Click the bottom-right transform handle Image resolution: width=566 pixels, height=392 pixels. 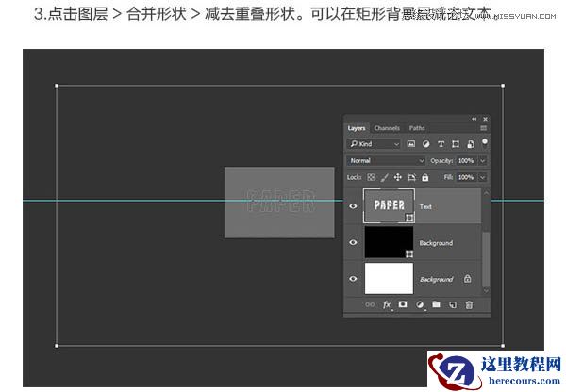click(503, 346)
